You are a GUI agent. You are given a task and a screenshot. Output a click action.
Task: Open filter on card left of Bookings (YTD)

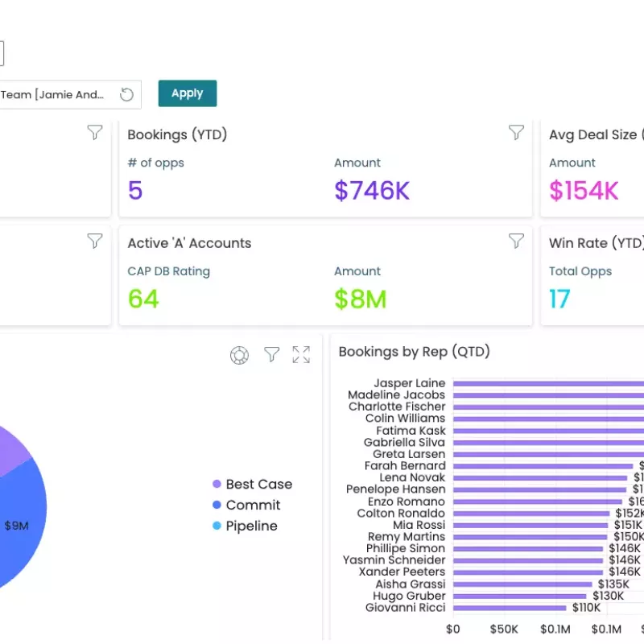pos(95,133)
